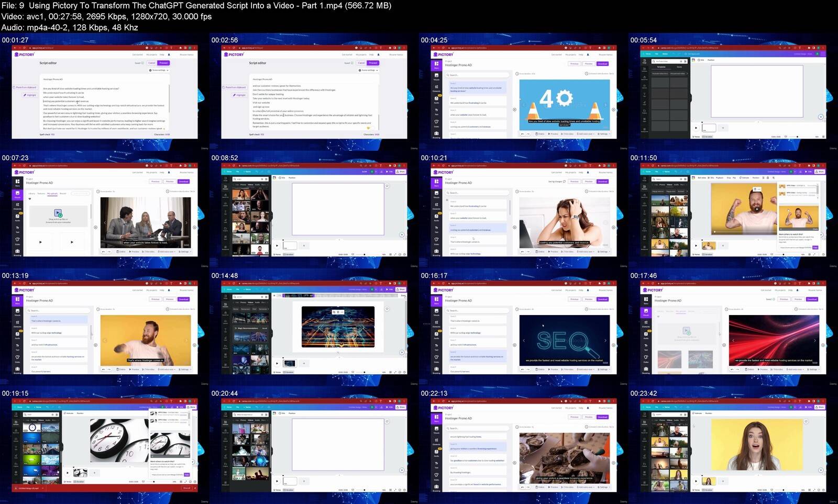Click Canva add-page plus in the 00:05:54 frame
The image size is (838, 504).
[723, 128]
